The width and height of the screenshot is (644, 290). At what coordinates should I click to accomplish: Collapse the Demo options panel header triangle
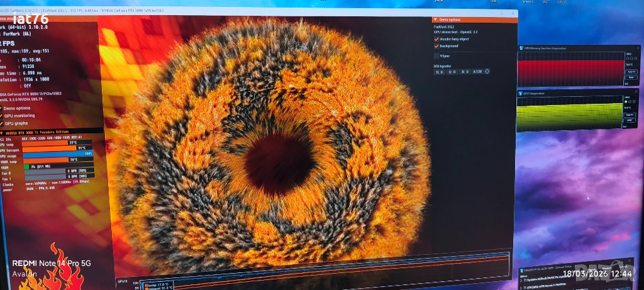click(435, 20)
